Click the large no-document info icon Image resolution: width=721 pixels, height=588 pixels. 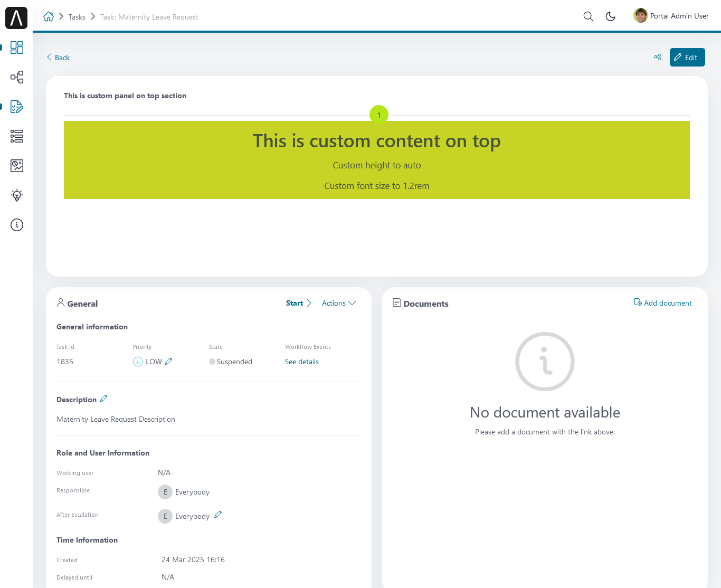click(x=545, y=362)
